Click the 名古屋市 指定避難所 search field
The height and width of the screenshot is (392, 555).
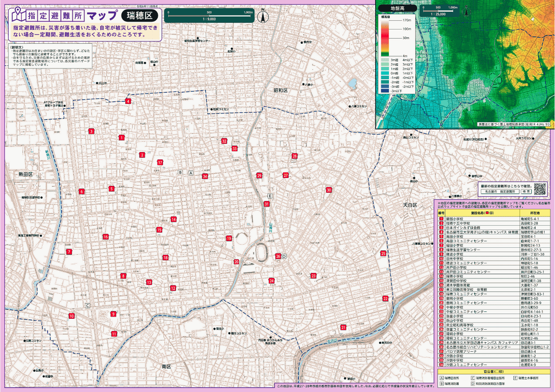(500, 191)
